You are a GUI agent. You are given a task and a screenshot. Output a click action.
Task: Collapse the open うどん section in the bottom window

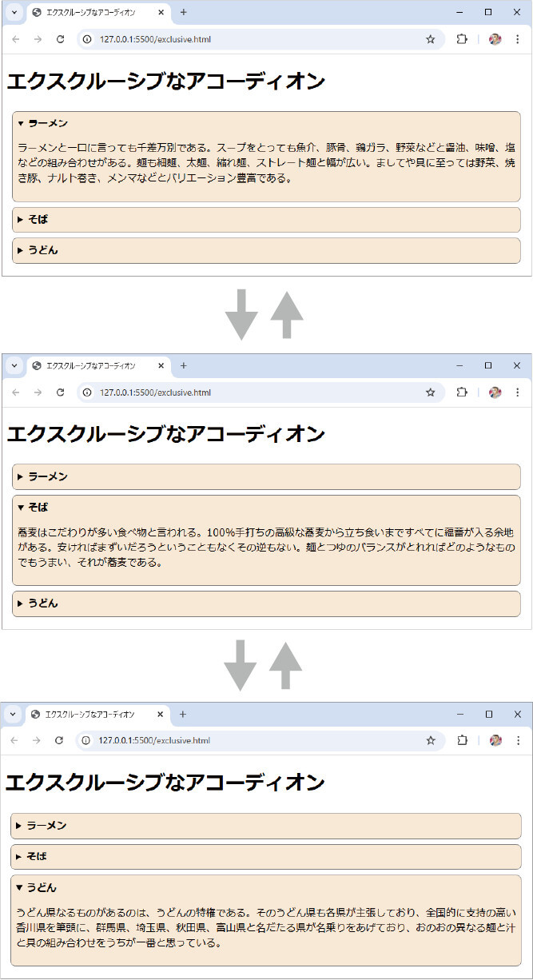point(42,887)
